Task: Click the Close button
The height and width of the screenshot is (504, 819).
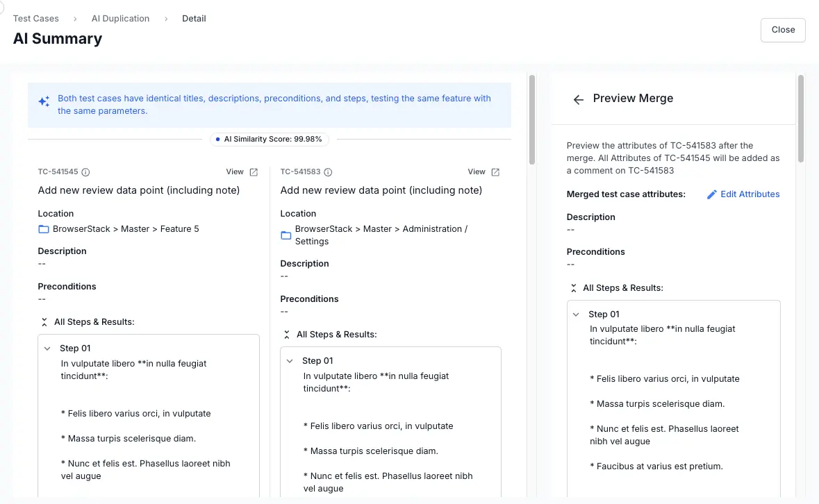Action: [783, 31]
